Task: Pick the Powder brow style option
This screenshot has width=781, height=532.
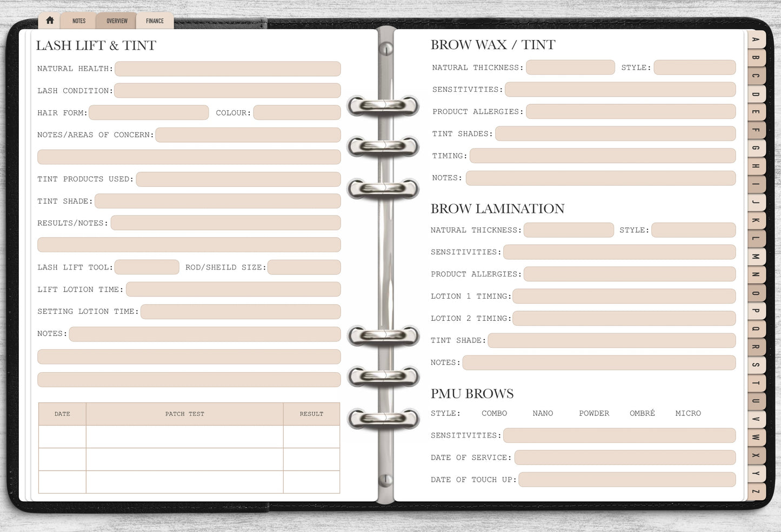Action: point(593,413)
